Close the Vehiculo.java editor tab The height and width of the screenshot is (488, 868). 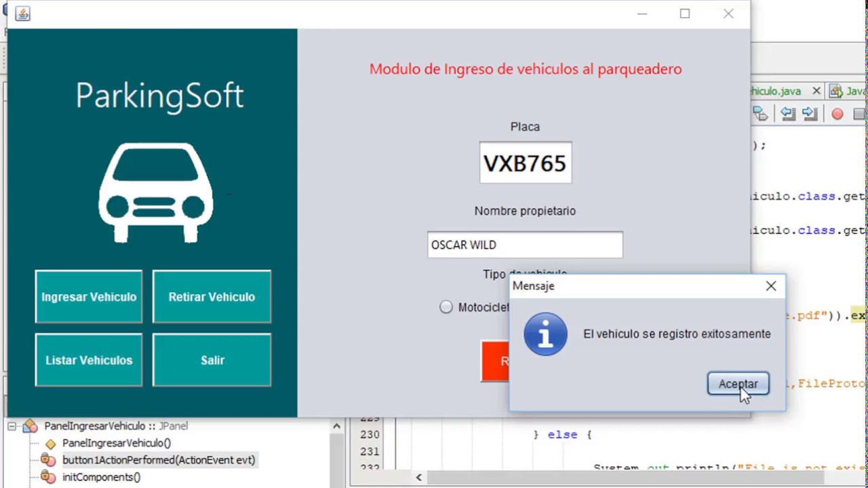point(816,91)
